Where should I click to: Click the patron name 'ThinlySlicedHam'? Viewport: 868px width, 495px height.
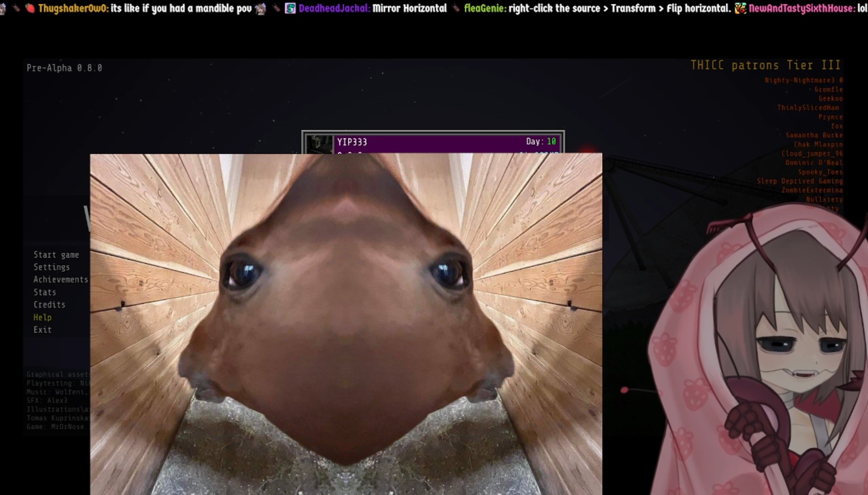tap(808, 108)
